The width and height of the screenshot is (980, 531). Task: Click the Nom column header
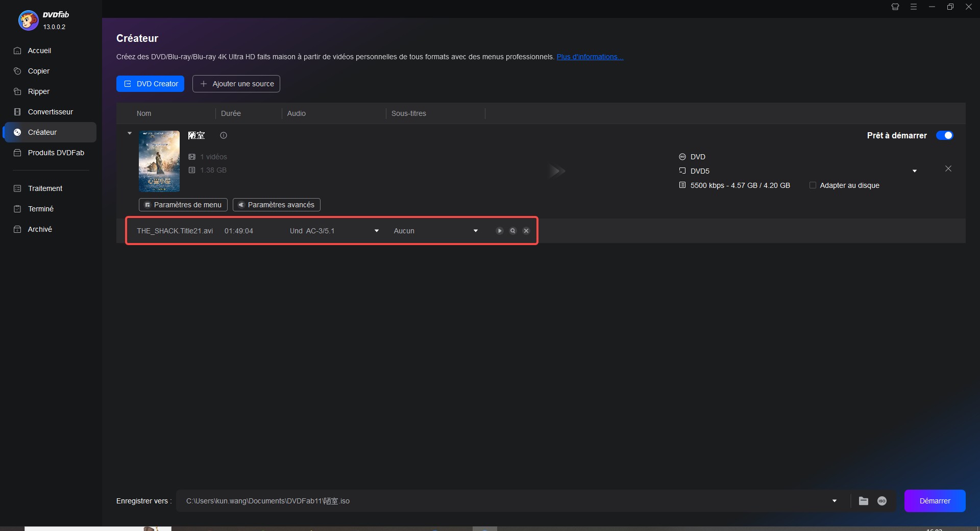point(144,113)
